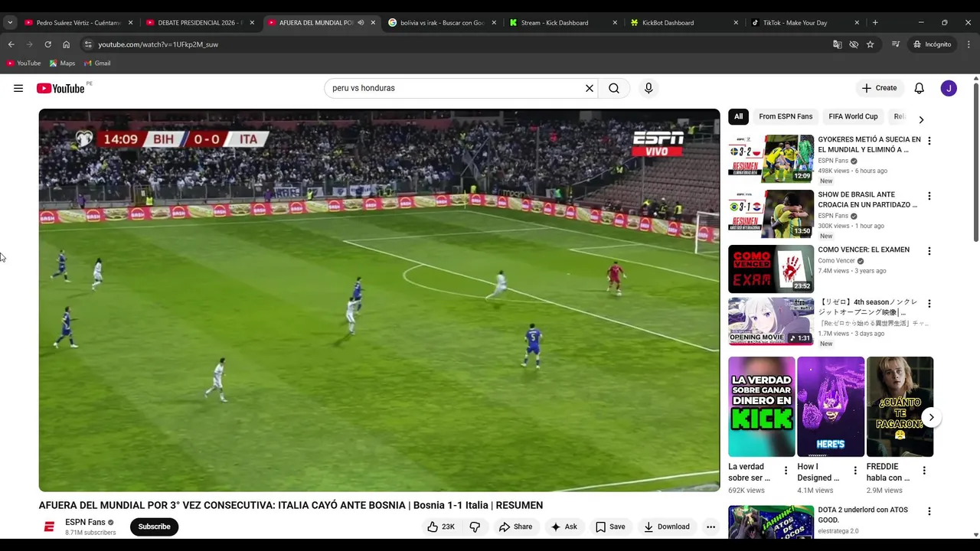Viewport: 980px width, 551px height.
Task: Open the account avatar menu
Action: (949, 88)
